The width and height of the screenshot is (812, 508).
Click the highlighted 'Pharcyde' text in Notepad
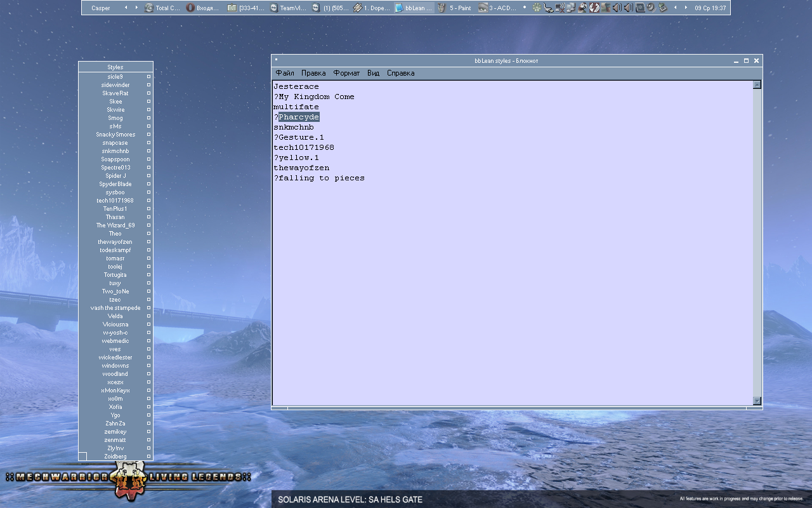tap(299, 117)
